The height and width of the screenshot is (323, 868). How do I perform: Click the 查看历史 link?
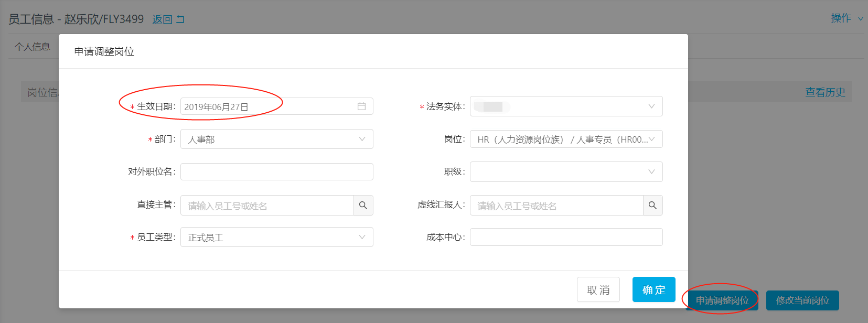825,92
